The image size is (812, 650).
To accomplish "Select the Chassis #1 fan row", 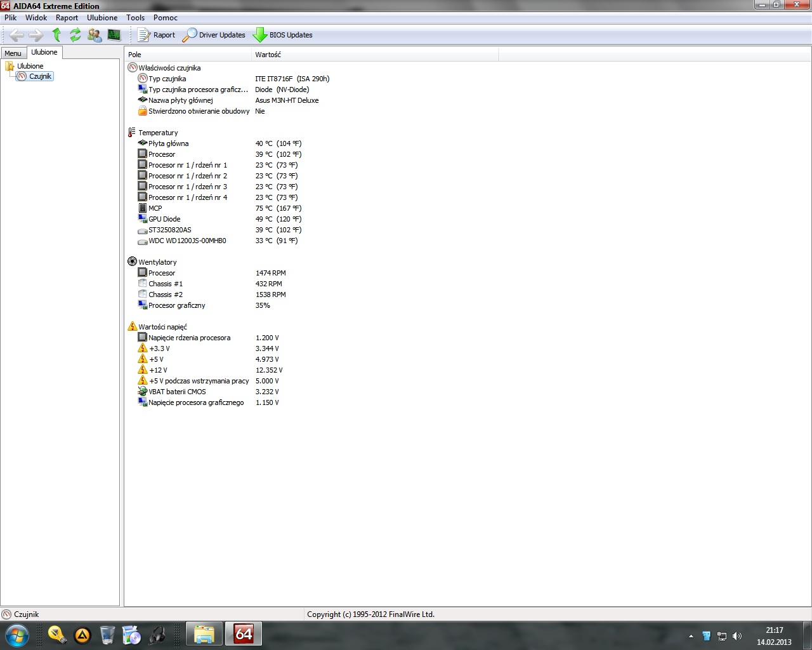I will 210,284.
